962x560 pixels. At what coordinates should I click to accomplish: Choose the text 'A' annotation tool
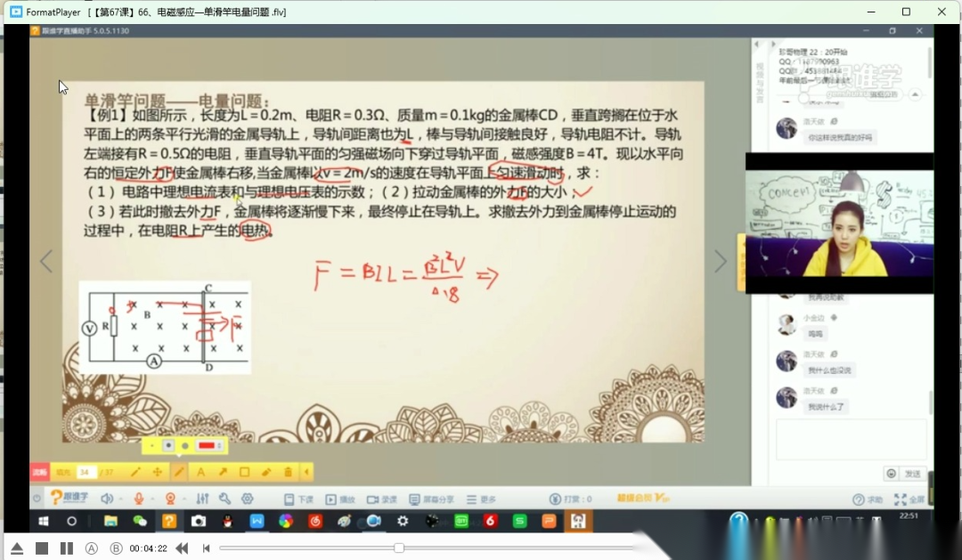200,472
